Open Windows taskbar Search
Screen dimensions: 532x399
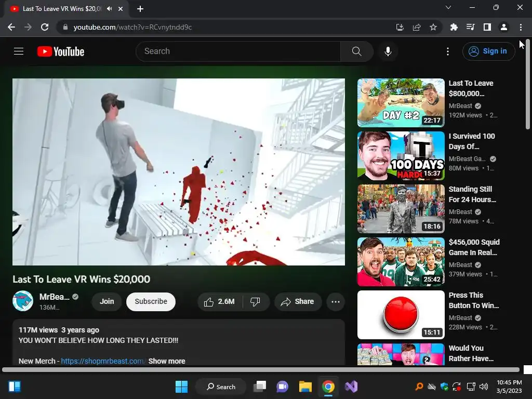tap(221, 387)
